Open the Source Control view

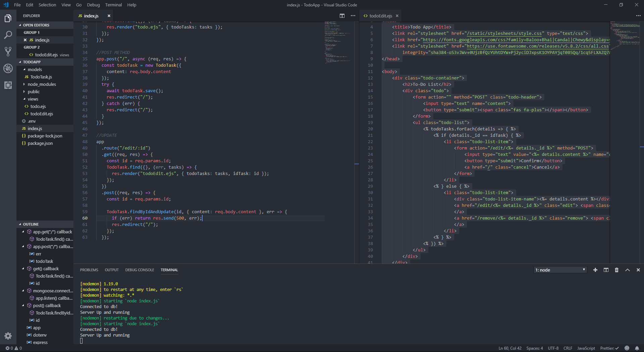(8, 51)
